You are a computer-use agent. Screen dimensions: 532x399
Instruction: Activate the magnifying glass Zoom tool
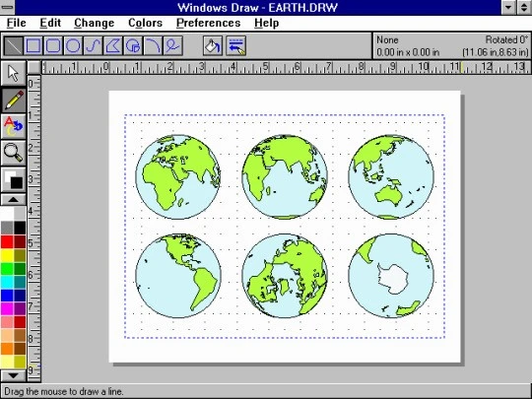13,153
